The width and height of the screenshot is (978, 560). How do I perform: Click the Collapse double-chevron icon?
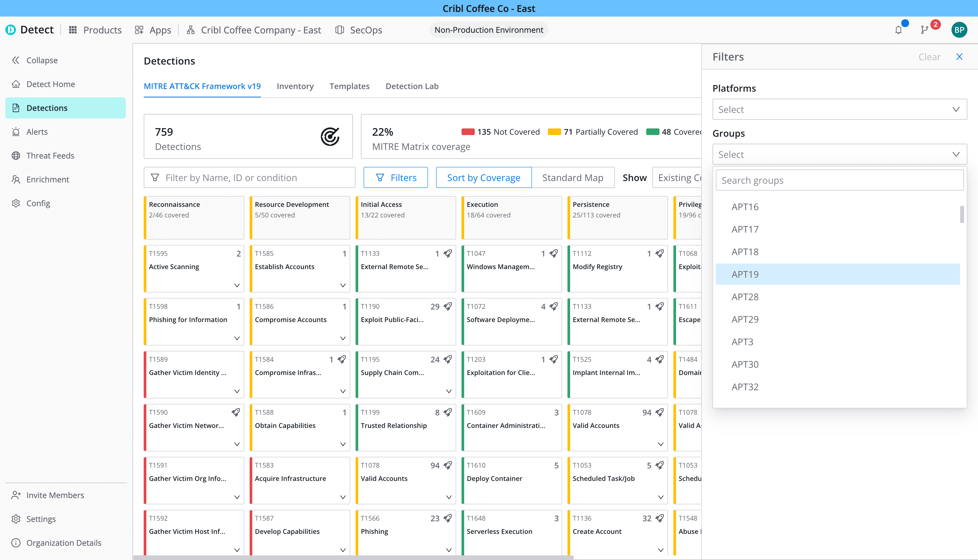16,60
